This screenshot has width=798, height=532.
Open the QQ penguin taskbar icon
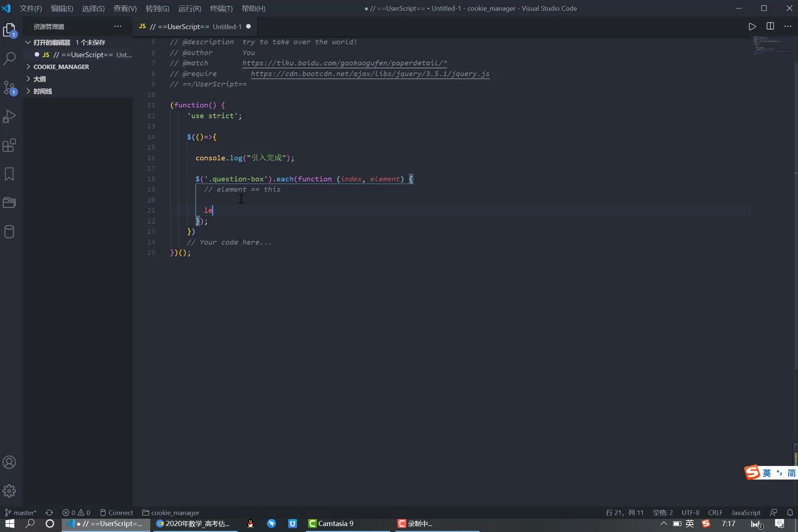[x=251, y=524]
